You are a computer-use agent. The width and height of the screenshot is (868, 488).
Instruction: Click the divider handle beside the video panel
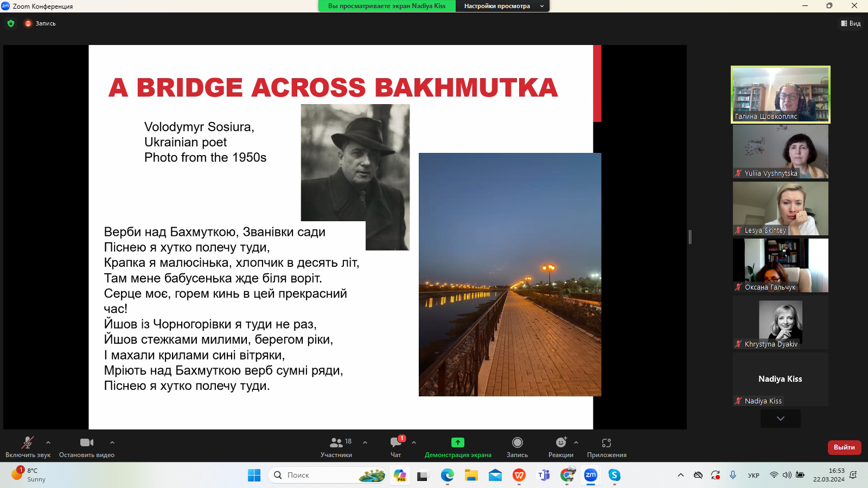click(690, 236)
